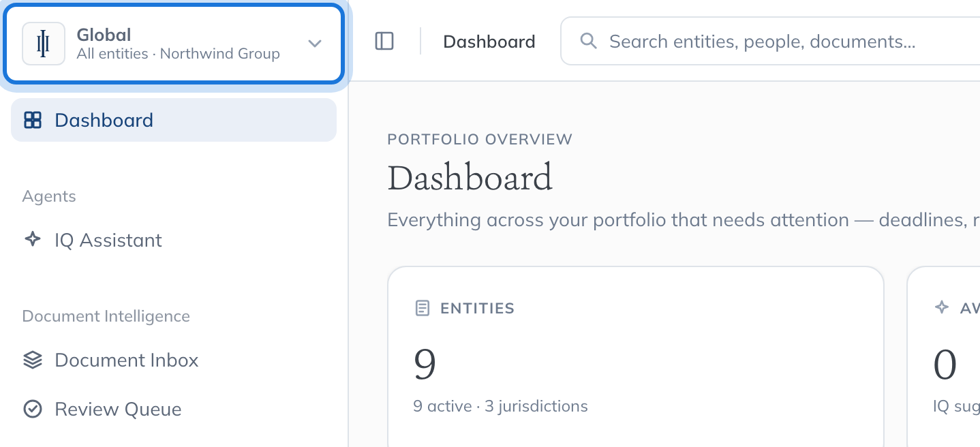This screenshot has width=980, height=447.
Task: Open Document Inbox
Action: pyautogui.click(x=174, y=360)
